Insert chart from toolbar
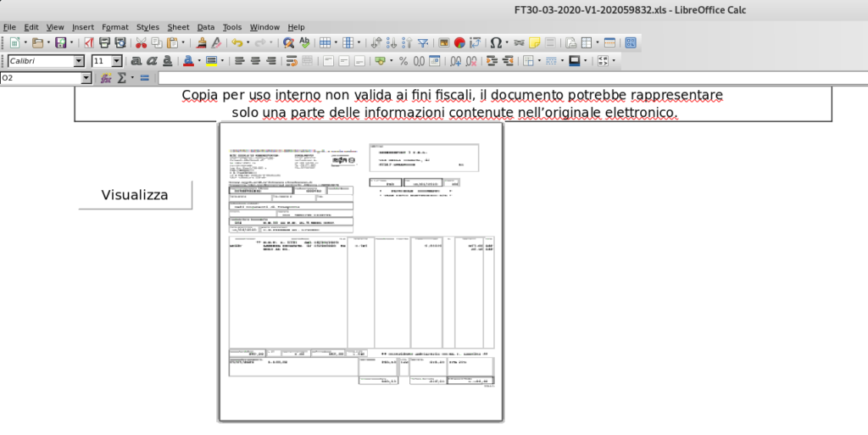The width and height of the screenshot is (868, 435). point(459,42)
